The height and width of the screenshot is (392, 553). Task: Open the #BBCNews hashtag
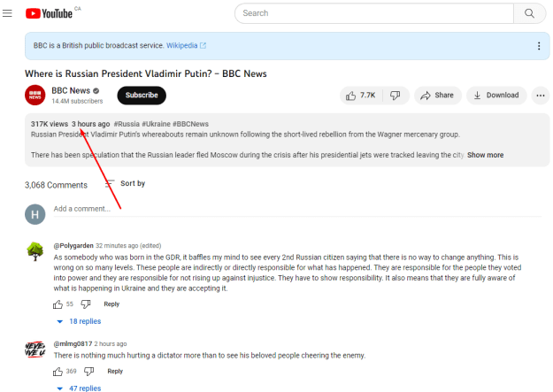pos(190,124)
